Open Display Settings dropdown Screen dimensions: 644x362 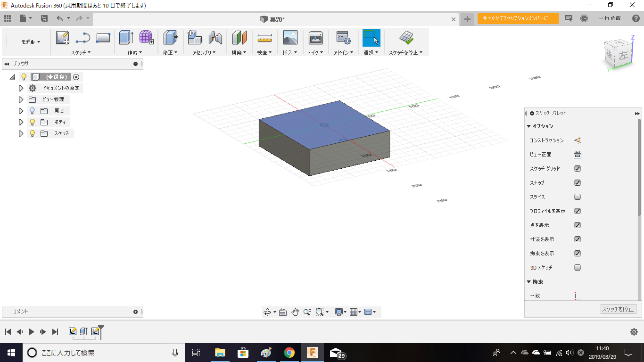[x=340, y=312]
